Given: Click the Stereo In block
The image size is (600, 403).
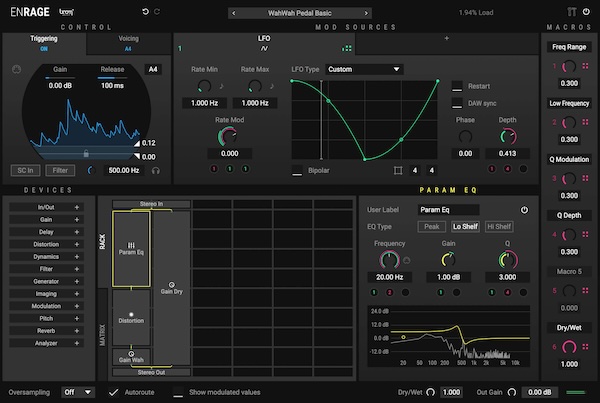Looking at the screenshot, I should point(151,204).
